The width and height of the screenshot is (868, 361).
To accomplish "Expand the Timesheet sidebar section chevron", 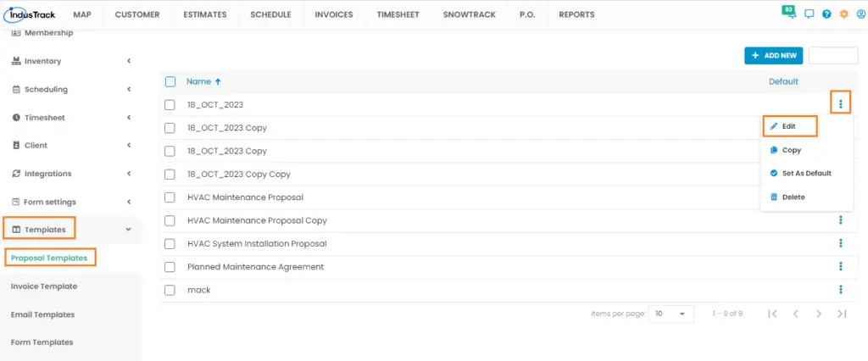I will pyautogui.click(x=129, y=118).
